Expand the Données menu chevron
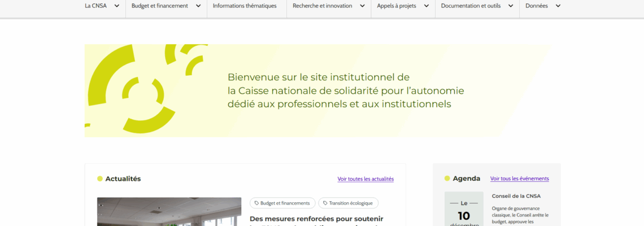 (558, 6)
